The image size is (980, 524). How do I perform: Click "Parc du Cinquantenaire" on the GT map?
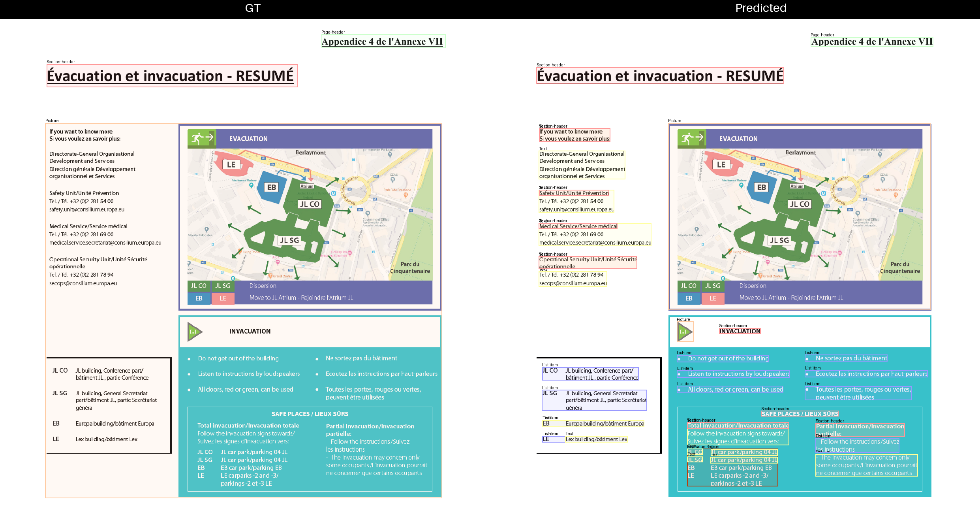coord(410,268)
